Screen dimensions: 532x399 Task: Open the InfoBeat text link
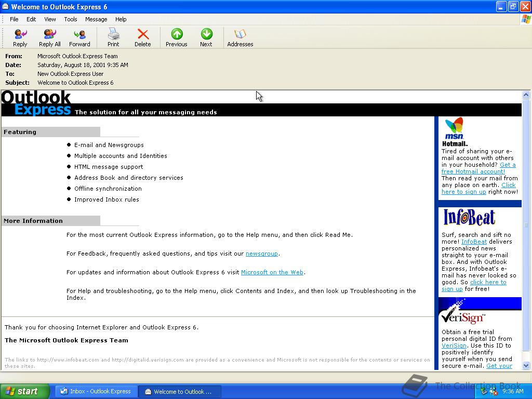point(474,242)
